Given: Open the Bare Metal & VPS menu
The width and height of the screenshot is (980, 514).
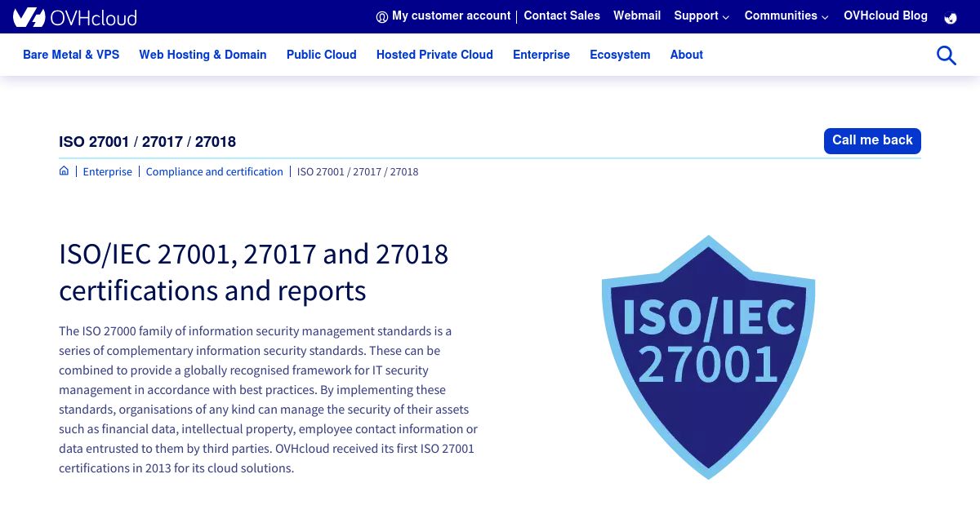Looking at the screenshot, I should pos(71,55).
